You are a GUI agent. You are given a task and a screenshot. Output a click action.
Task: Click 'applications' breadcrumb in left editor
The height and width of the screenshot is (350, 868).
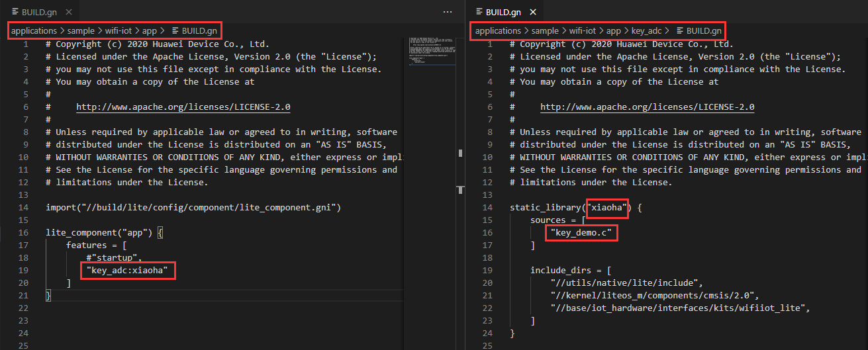tap(34, 30)
